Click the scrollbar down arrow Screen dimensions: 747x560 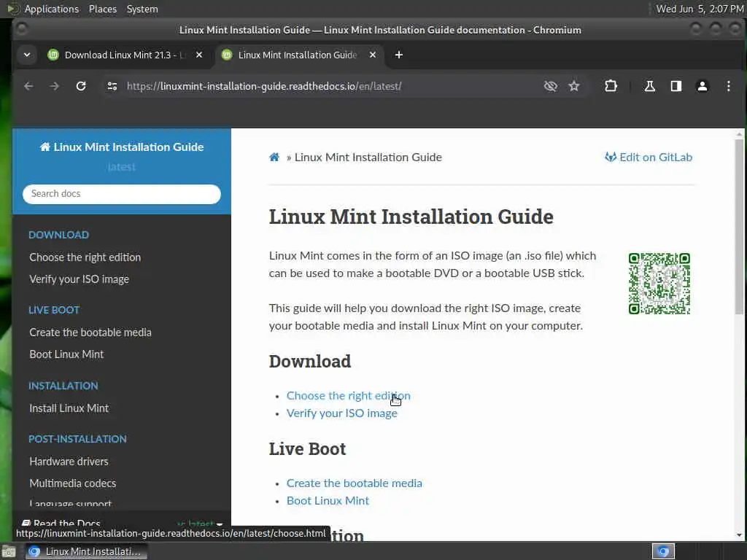pos(739,535)
